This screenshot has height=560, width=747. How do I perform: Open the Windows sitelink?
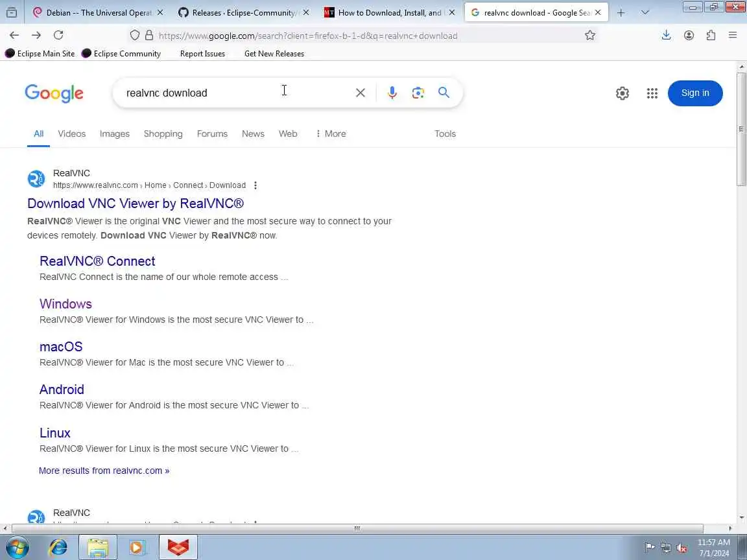65,304
